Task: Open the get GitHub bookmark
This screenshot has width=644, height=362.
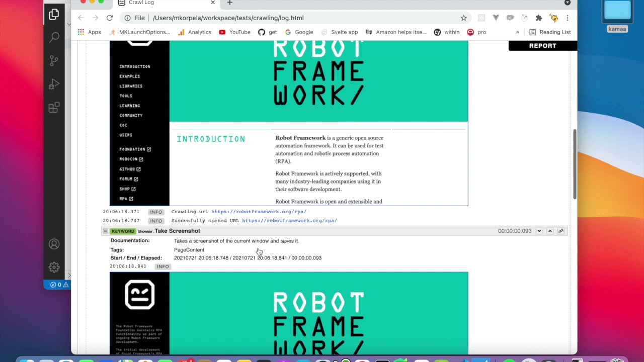Action: pos(268,32)
